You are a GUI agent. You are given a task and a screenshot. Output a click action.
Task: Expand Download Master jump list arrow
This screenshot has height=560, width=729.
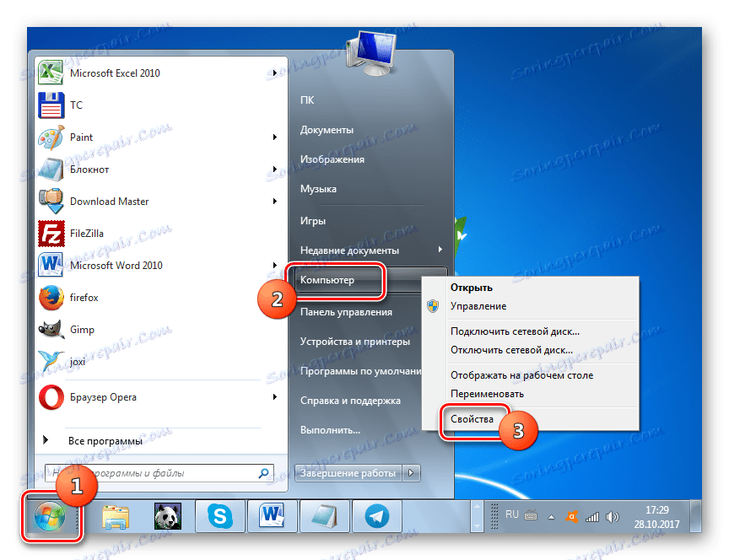(275, 202)
